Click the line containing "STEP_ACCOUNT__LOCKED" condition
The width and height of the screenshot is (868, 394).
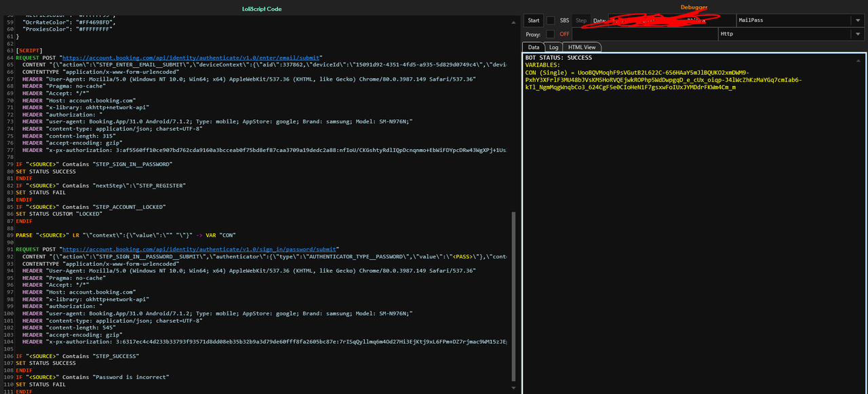(x=90, y=207)
